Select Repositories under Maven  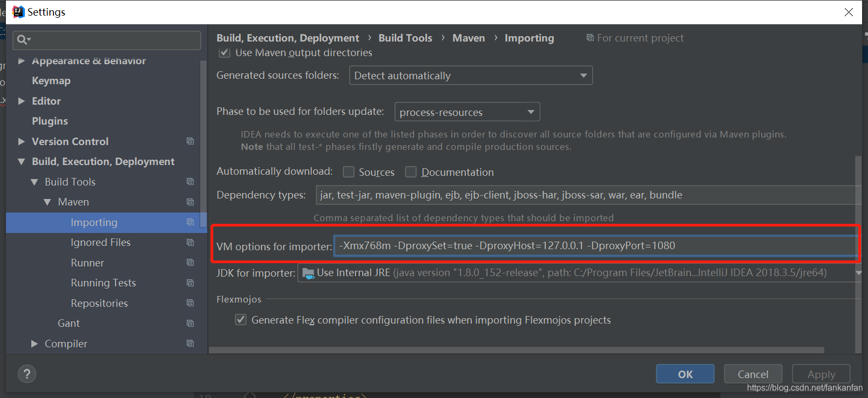click(99, 303)
